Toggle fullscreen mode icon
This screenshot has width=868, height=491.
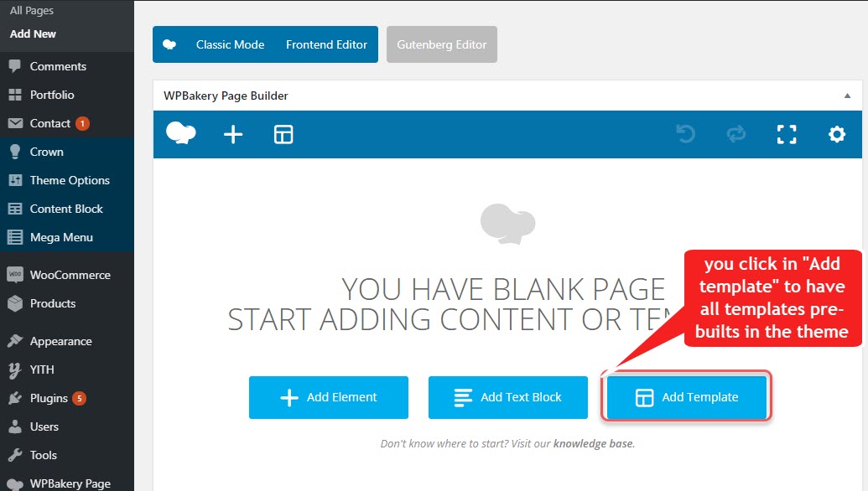787,134
